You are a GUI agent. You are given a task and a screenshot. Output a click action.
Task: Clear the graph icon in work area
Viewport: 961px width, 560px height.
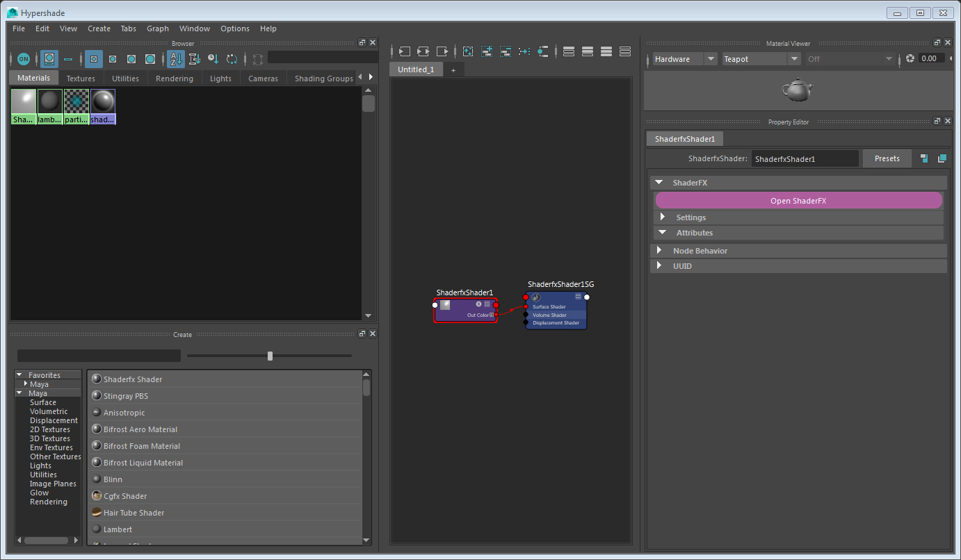click(468, 51)
